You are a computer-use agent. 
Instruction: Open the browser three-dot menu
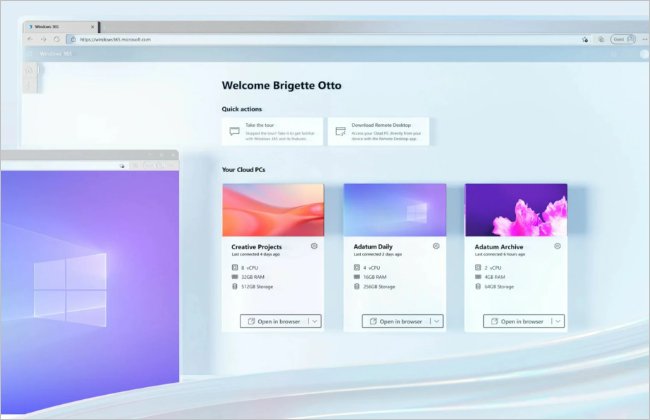tap(645, 39)
